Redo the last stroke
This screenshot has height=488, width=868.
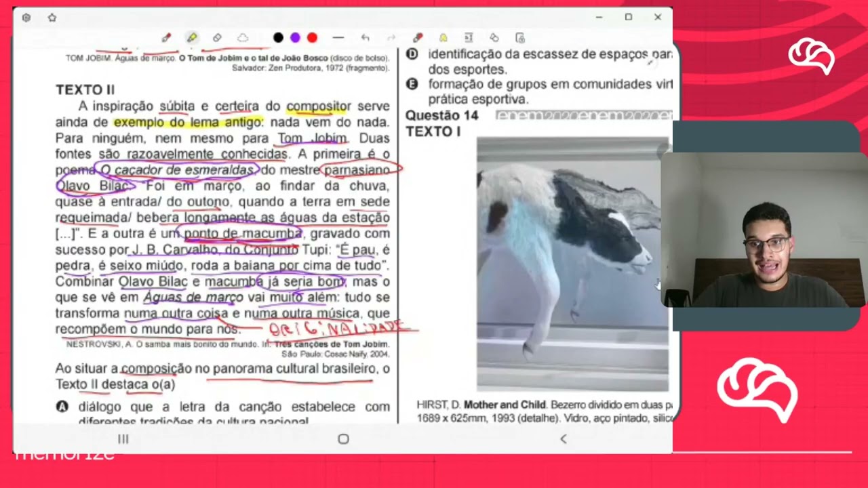click(391, 38)
